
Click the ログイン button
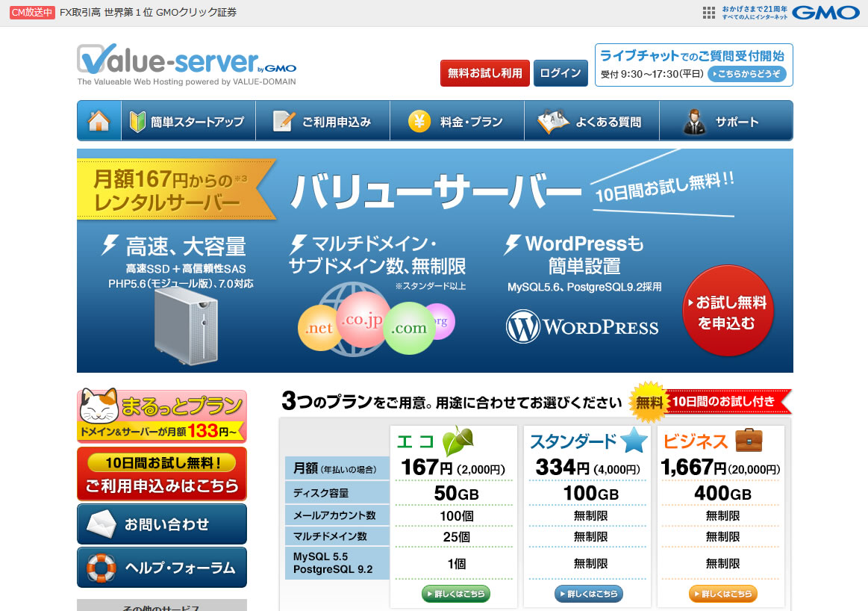(561, 73)
